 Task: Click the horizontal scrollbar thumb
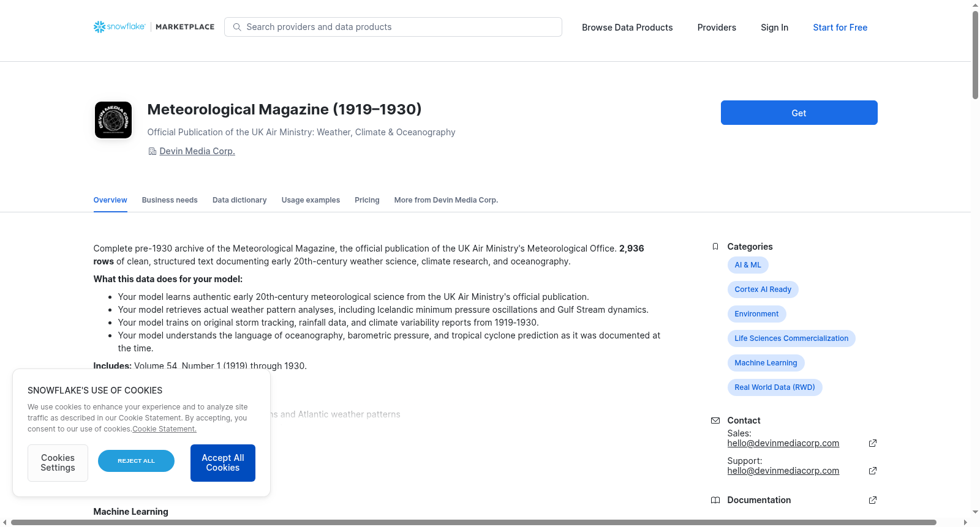[473, 523]
